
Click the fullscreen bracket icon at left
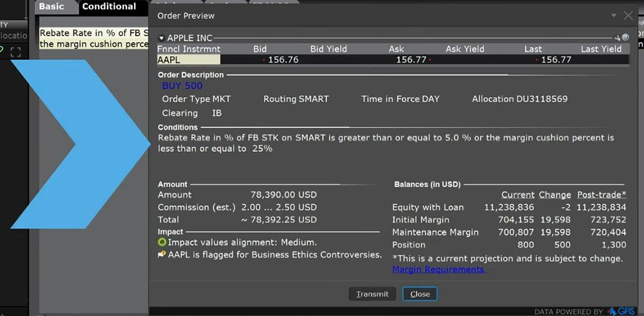[x=16, y=52]
